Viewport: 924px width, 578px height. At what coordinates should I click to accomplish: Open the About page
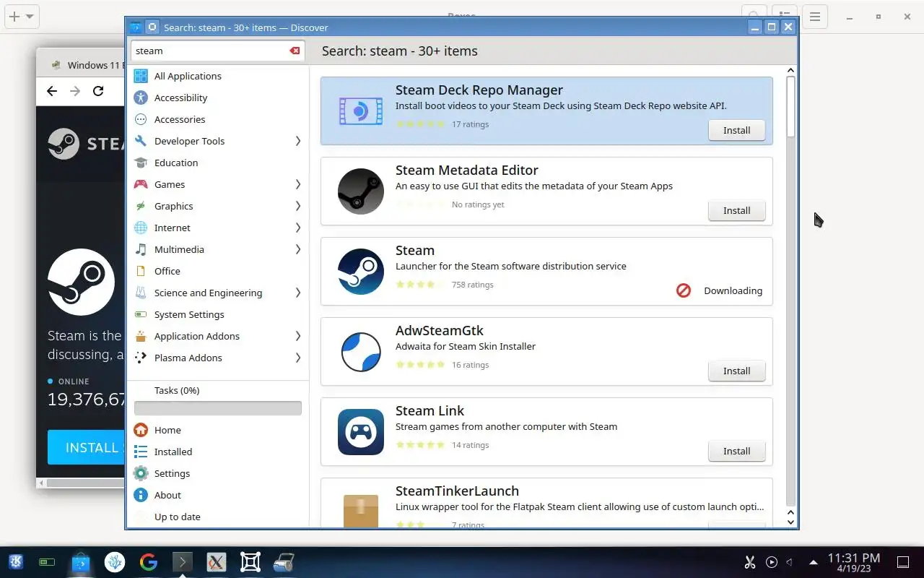tap(217, 495)
